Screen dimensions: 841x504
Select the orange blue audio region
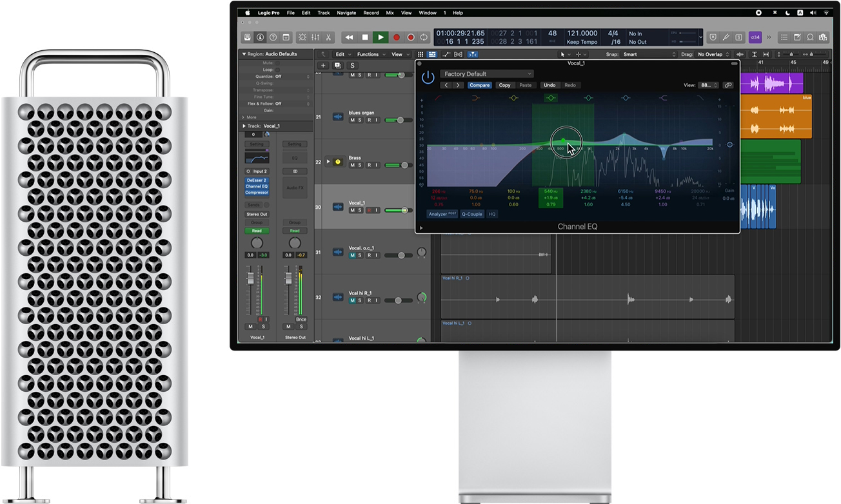click(x=776, y=117)
